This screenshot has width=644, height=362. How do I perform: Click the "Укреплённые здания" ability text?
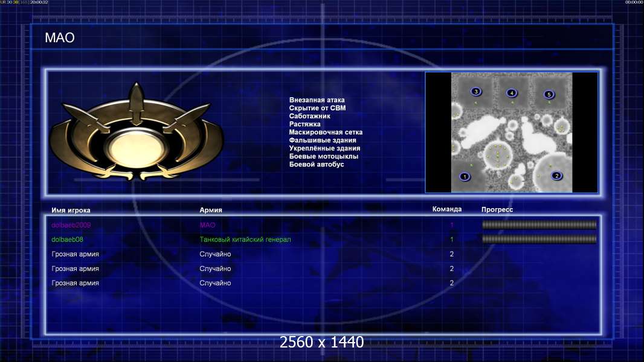click(x=324, y=148)
